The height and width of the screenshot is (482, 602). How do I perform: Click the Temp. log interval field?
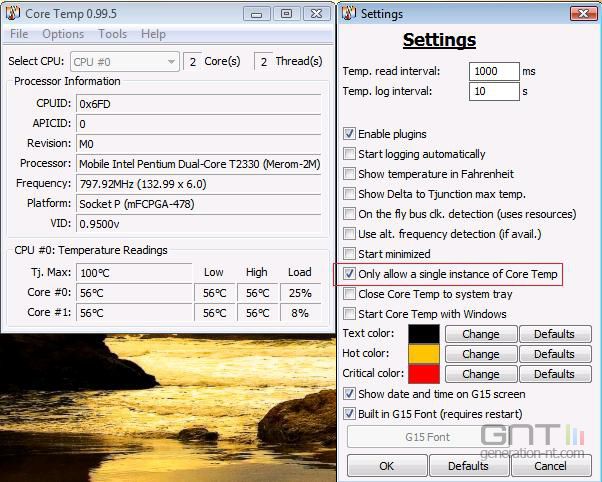tap(494, 91)
